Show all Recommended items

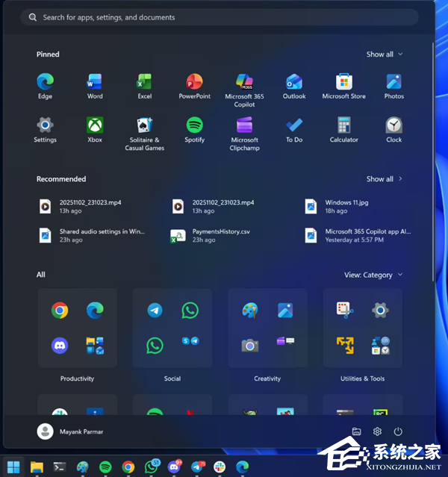(x=385, y=179)
